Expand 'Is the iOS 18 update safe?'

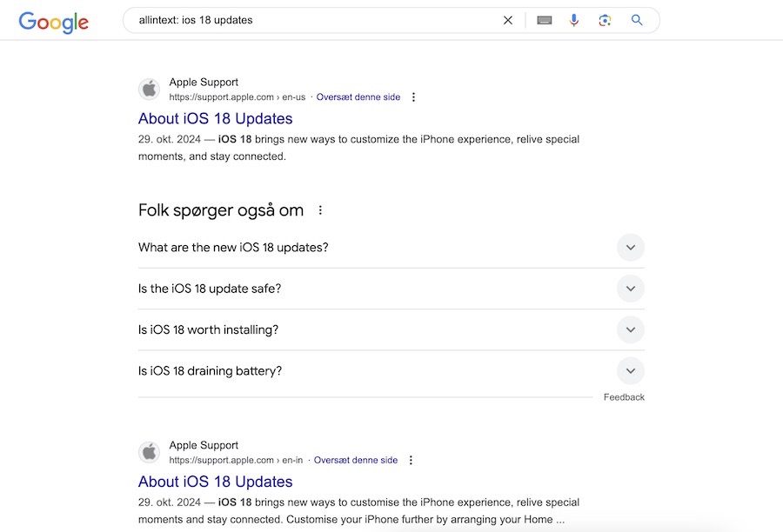[x=630, y=288]
